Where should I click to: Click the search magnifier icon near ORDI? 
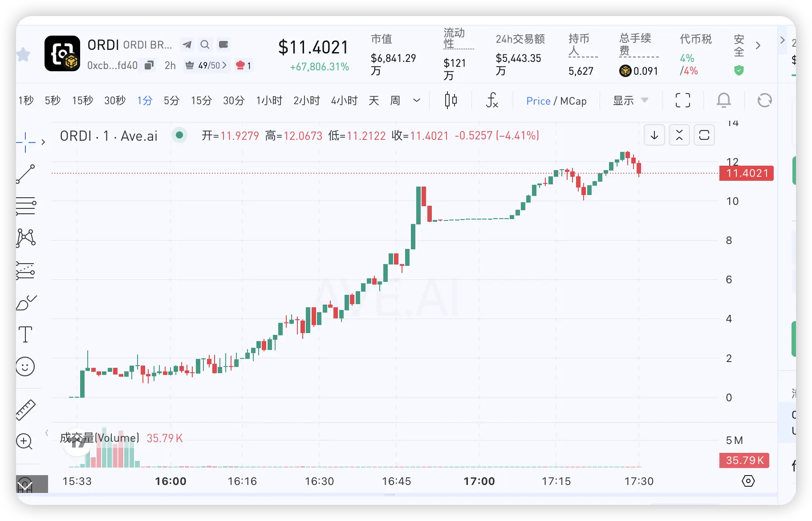[205, 45]
